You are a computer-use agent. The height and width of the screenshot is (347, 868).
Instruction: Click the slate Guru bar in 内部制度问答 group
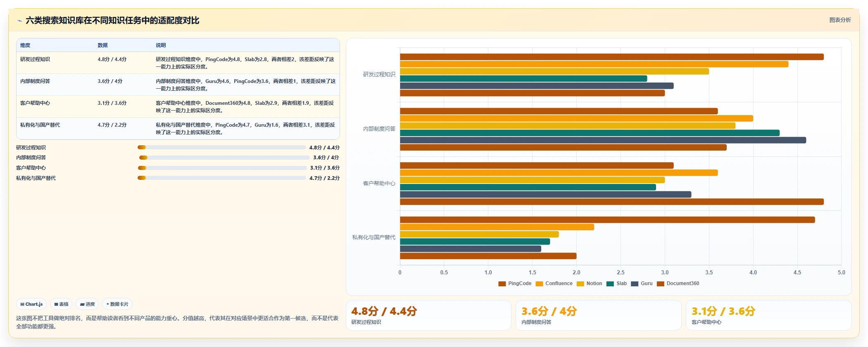[x=603, y=140]
